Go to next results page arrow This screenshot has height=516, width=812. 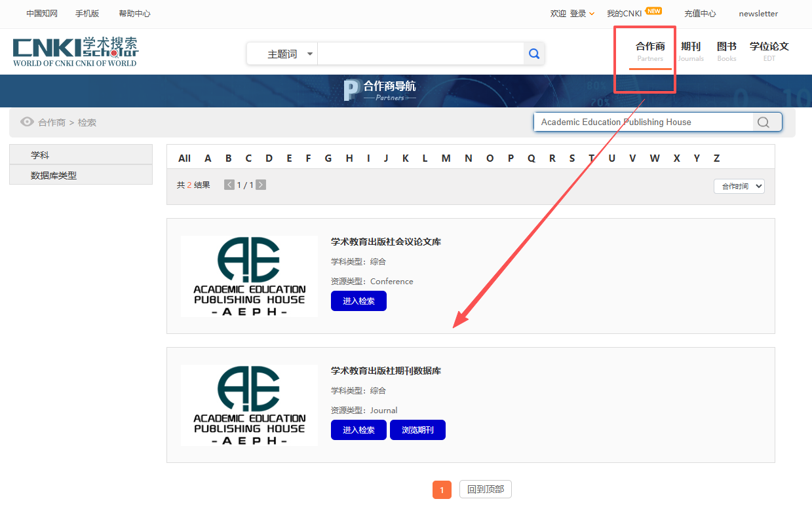[x=261, y=185]
